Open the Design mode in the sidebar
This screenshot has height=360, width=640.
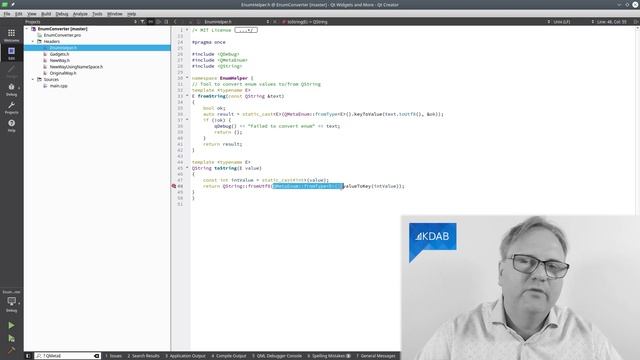(11, 71)
